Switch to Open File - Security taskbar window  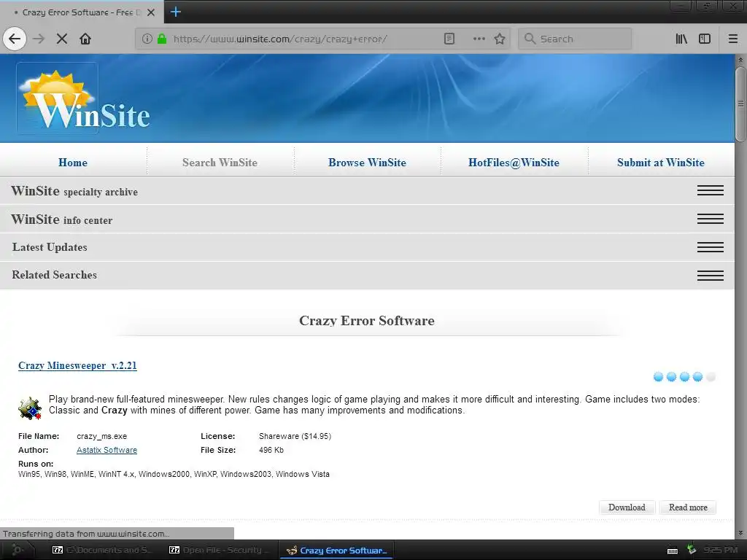tap(219, 550)
